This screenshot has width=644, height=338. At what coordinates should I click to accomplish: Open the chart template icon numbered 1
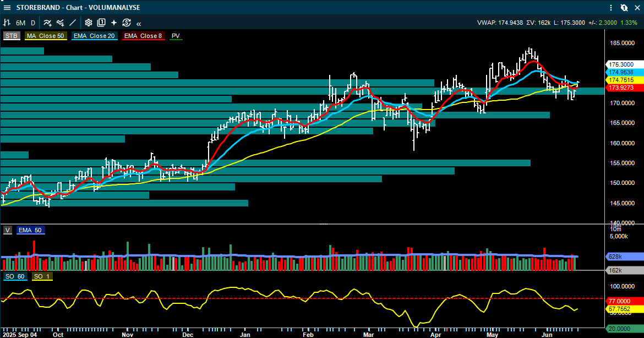click(101, 23)
